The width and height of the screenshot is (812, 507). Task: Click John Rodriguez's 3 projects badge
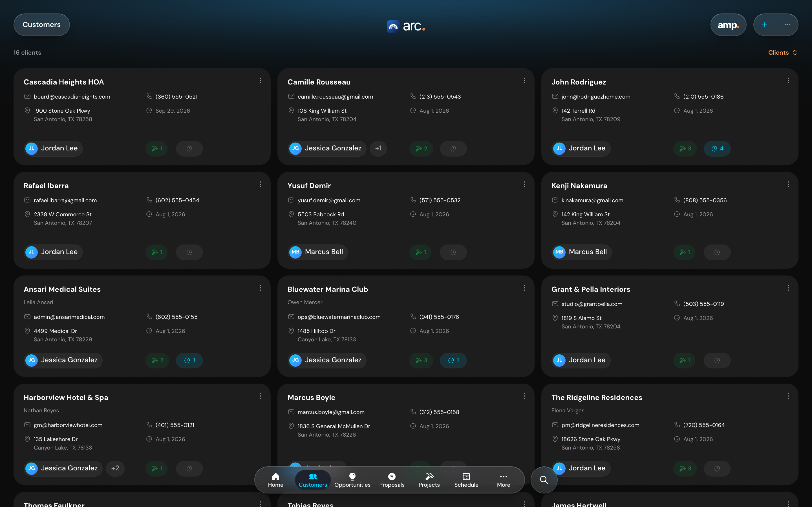pos(685,148)
